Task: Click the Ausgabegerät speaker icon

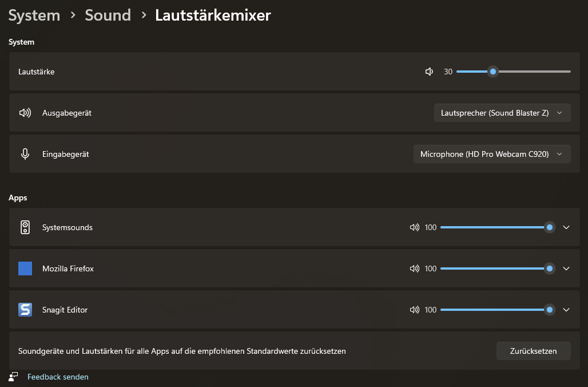Action: (x=25, y=113)
